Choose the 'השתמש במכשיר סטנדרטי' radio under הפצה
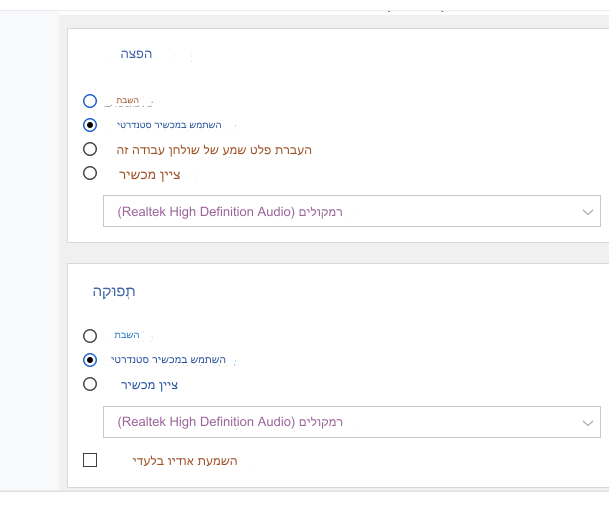The height and width of the screenshot is (527, 609). pyautogui.click(x=90, y=125)
